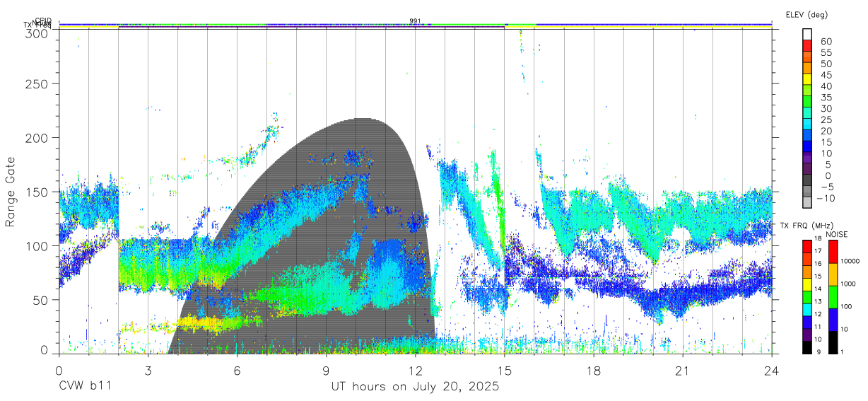Screen dimensions: 868x401
Task: Click the black NOISE swatch between 1 and 10
Action: pos(832,341)
